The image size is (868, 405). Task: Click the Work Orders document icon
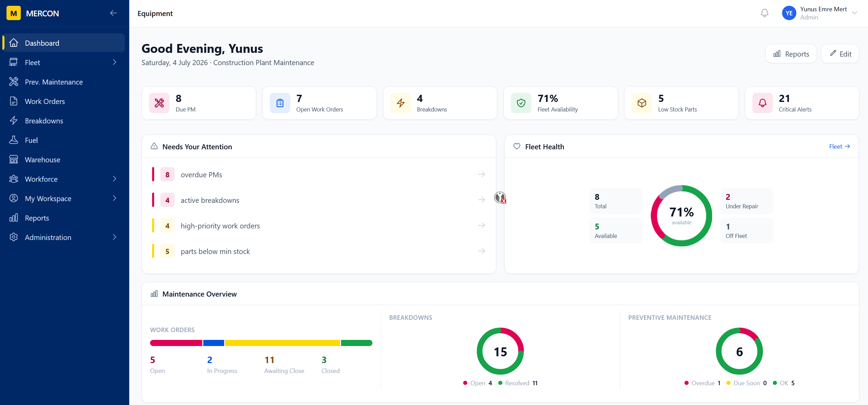[x=14, y=101]
